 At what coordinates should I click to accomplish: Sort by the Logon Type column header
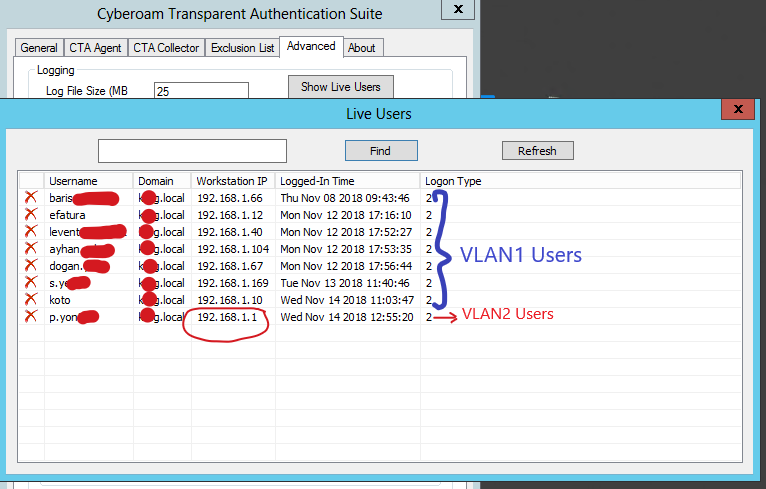coord(580,181)
